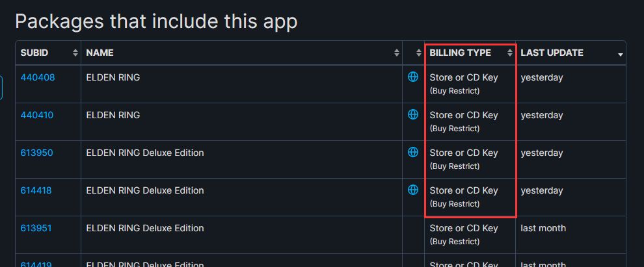
Task: Click the LAST UPDATE header label
Action: tap(552, 53)
